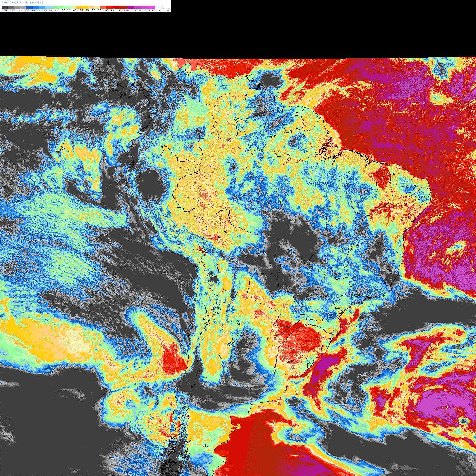Click the 6.0 scale label
Viewport: 476px width, 476px height.
pos(75,10)
